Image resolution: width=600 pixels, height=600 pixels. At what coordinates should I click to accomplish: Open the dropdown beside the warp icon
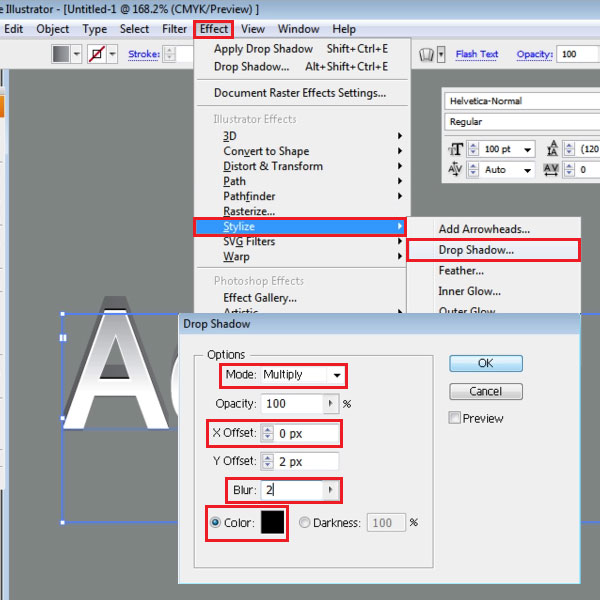pyautogui.click(x=441, y=54)
